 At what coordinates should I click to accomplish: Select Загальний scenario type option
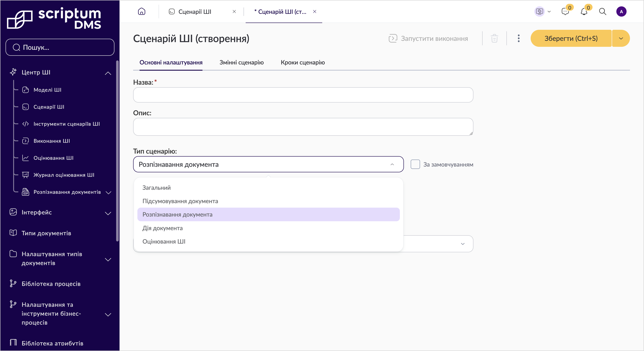tap(268, 187)
